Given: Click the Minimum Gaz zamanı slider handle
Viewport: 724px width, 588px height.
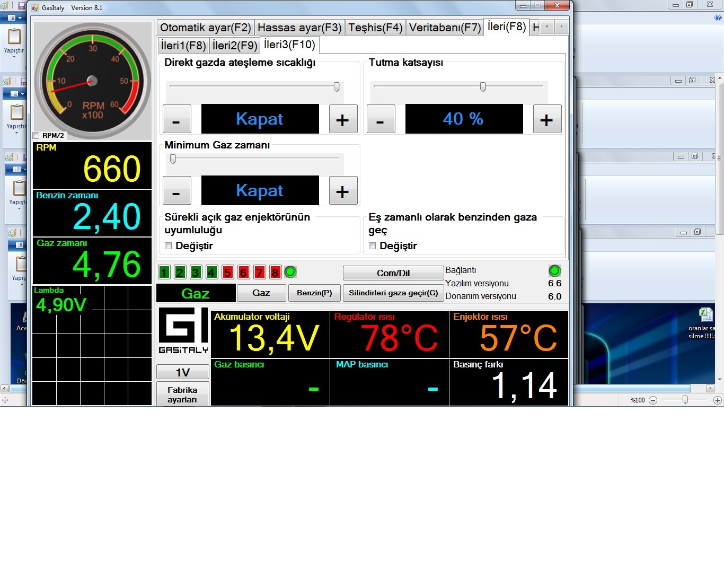Looking at the screenshot, I should click(173, 159).
